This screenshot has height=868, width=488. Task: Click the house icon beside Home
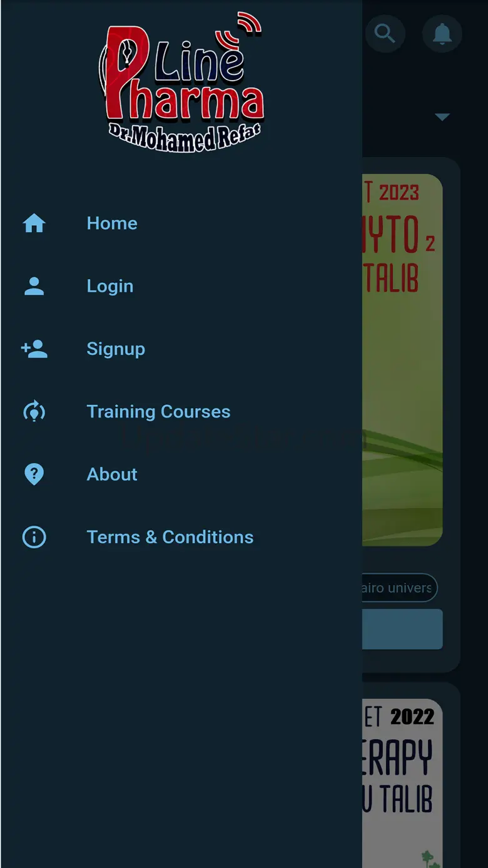point(34,223)
